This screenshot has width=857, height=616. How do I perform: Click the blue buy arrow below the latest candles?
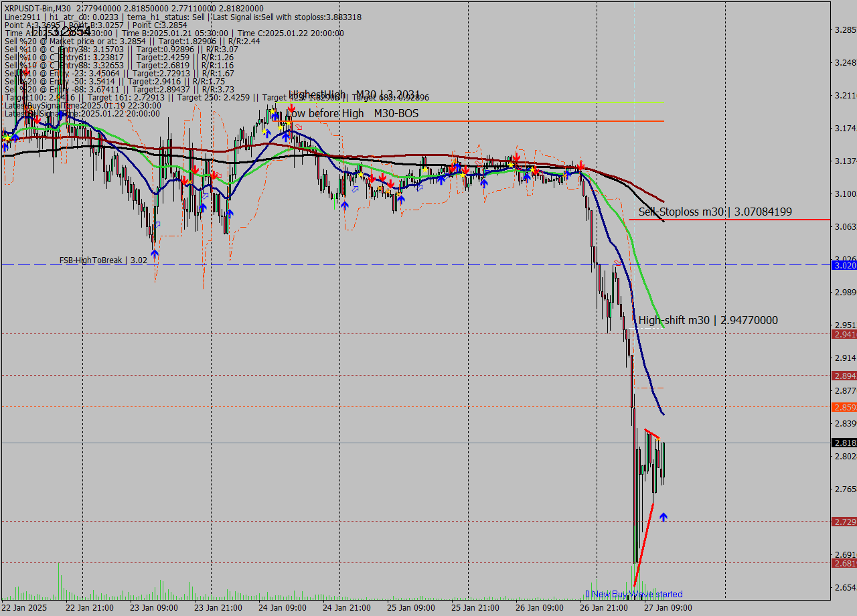coord(664,517)
